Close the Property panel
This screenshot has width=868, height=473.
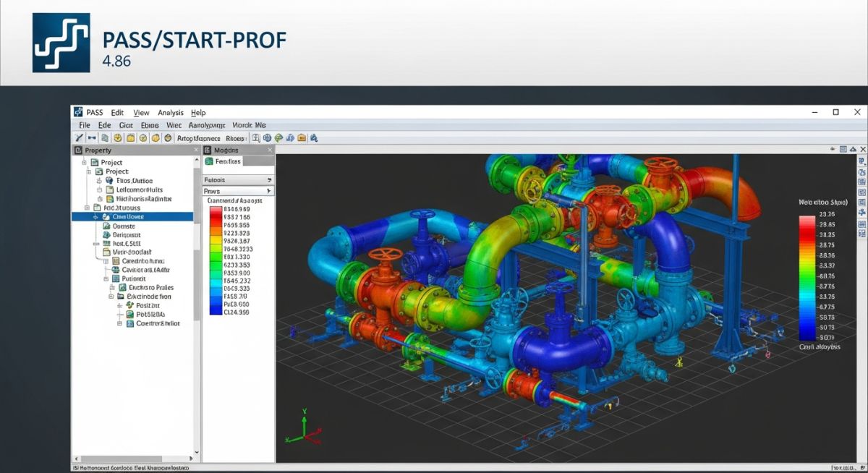tap(196, 150)
